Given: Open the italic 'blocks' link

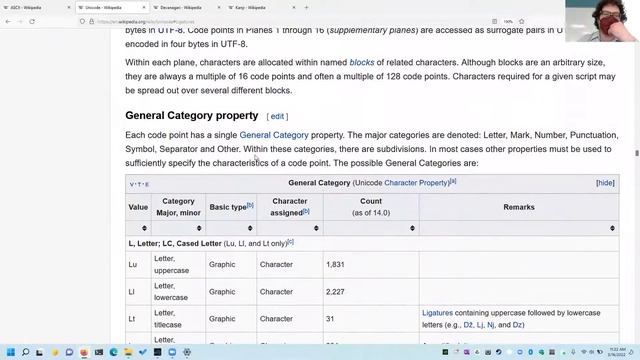Looking at the screenshot, I should [362, 62].
